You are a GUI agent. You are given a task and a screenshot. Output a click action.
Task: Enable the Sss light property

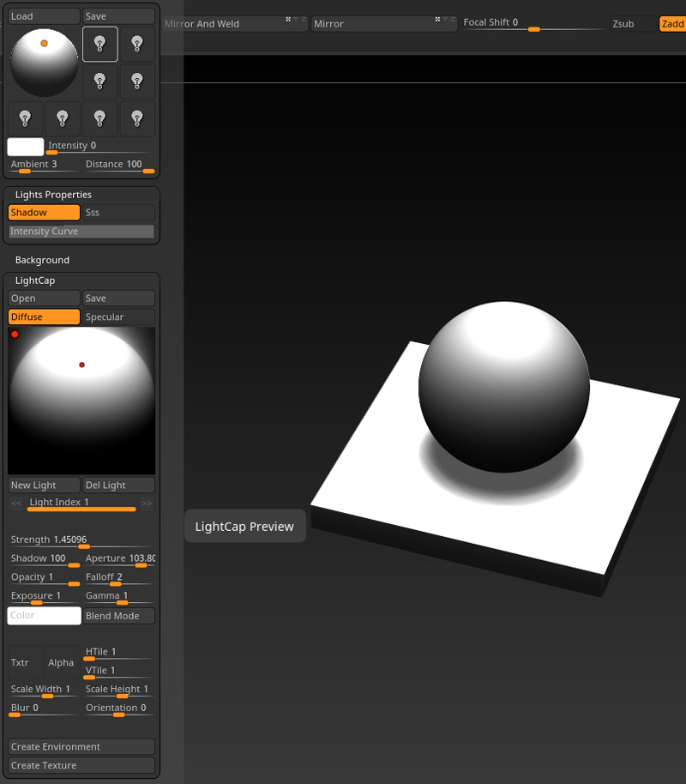pyautogui.click(x=118, y=213)
